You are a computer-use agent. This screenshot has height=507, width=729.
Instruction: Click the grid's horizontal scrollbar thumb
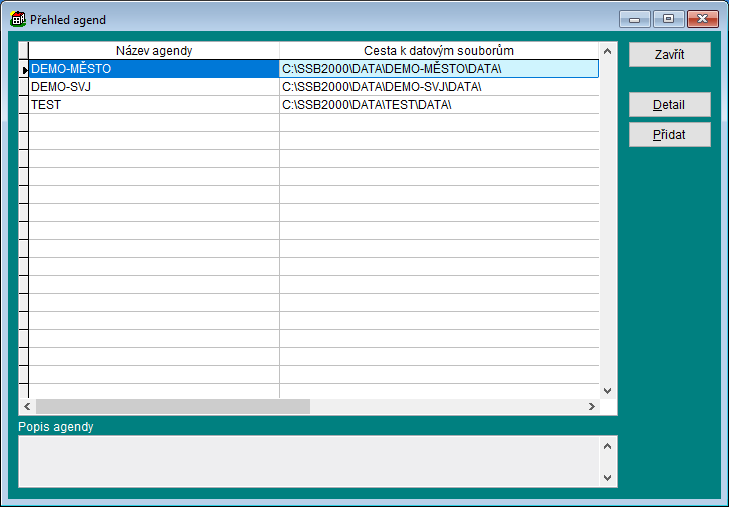click(x=172, y=407)
